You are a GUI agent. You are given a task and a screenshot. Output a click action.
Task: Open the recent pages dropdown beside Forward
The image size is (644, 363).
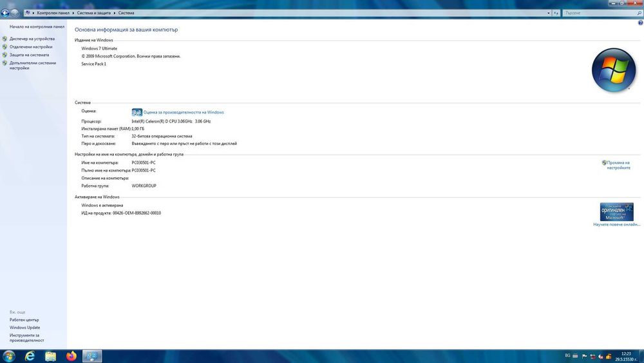point(21,13)
